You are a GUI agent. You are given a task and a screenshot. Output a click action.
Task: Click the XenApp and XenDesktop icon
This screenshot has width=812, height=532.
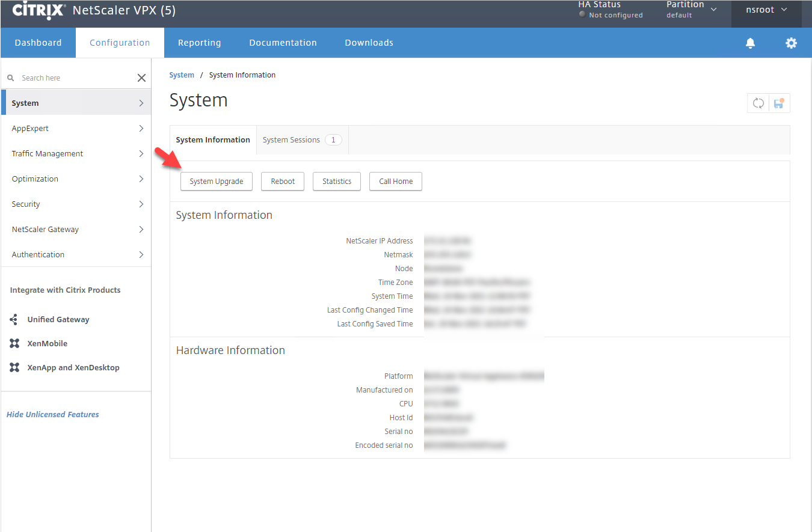[14, 367]
